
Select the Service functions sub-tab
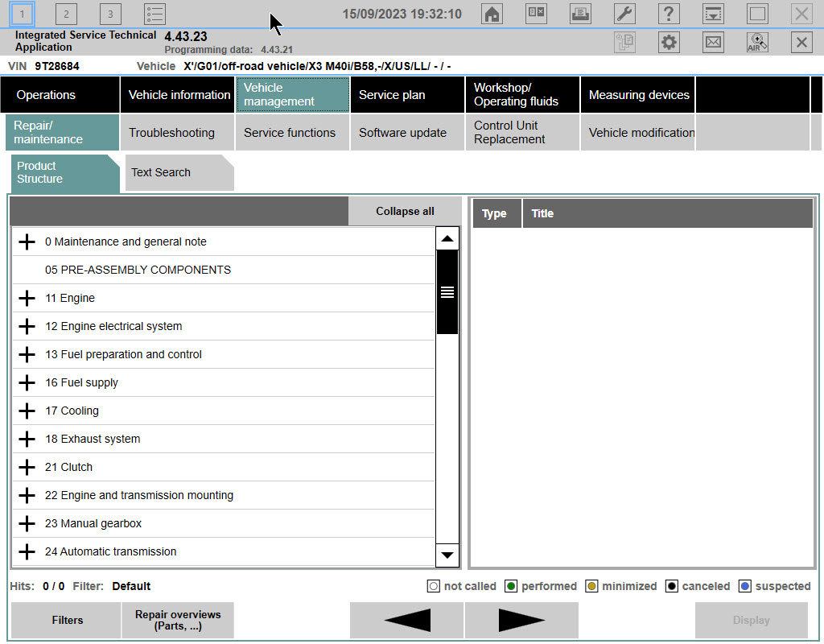[x=293, y=133]
